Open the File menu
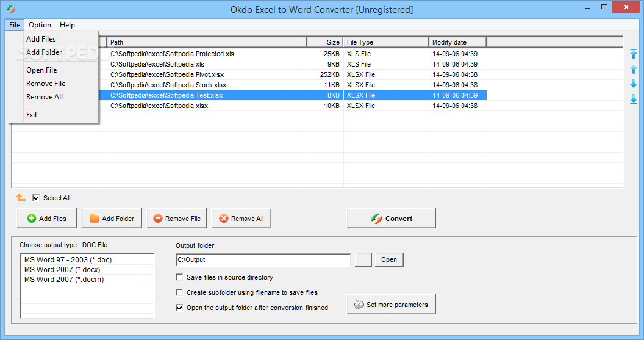The height and width of the screenshot is (340, 644). [x=15, y=24]
